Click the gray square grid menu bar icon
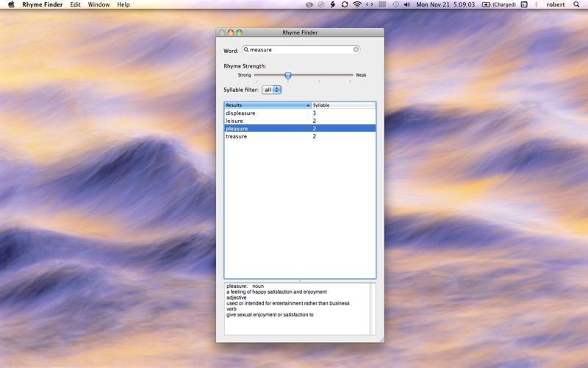This screenshot has height=368, width=588. pos(382,4)
